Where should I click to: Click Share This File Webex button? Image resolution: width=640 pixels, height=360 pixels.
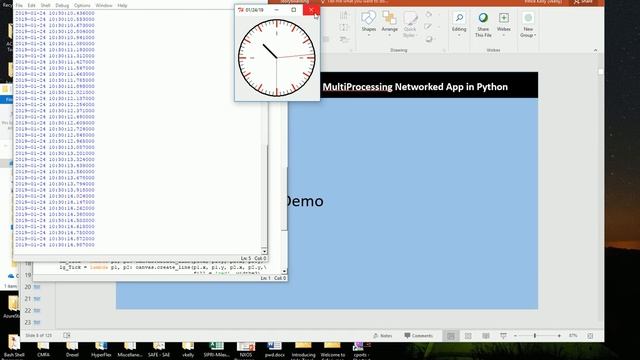pyautogui.click(x=483, y=24)
